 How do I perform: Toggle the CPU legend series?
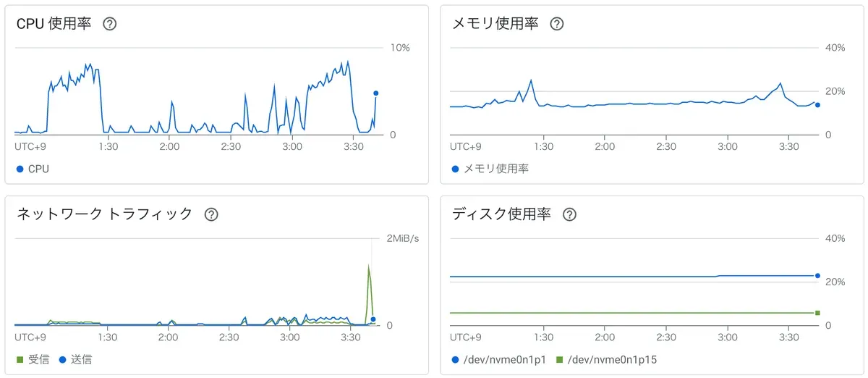click(33, 169)
